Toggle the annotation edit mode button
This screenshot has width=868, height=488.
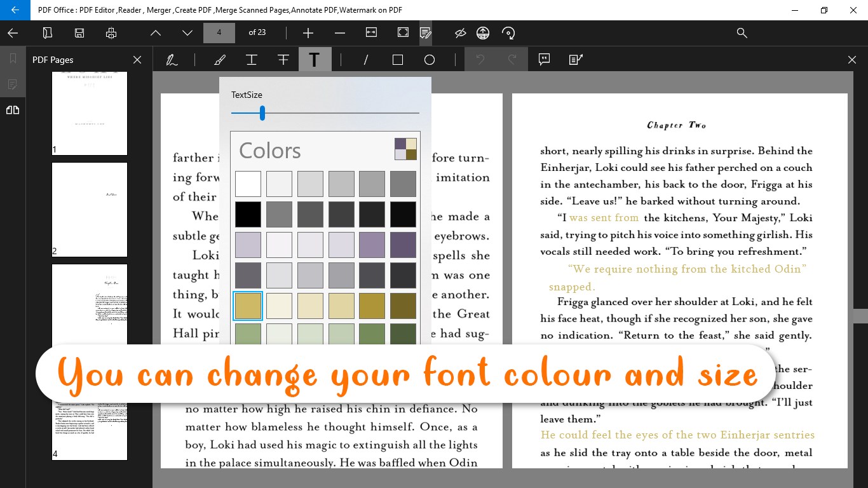coord(426,33)
